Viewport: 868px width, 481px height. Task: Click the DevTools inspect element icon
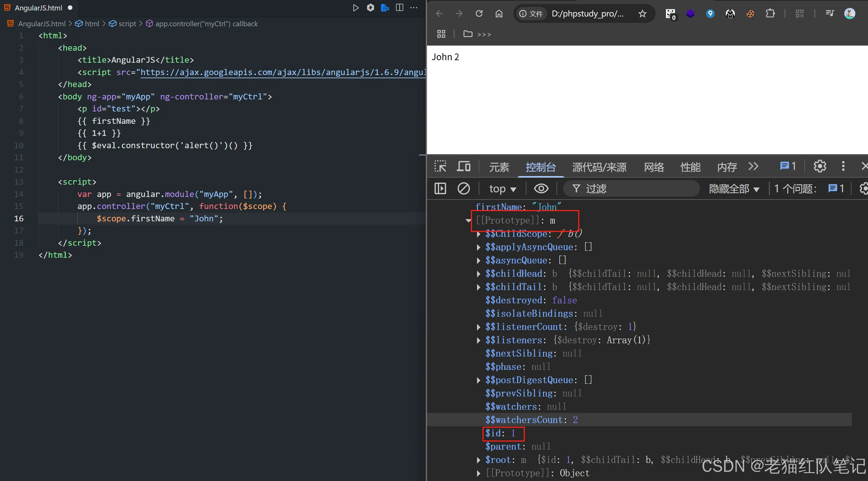coord(440,166)
